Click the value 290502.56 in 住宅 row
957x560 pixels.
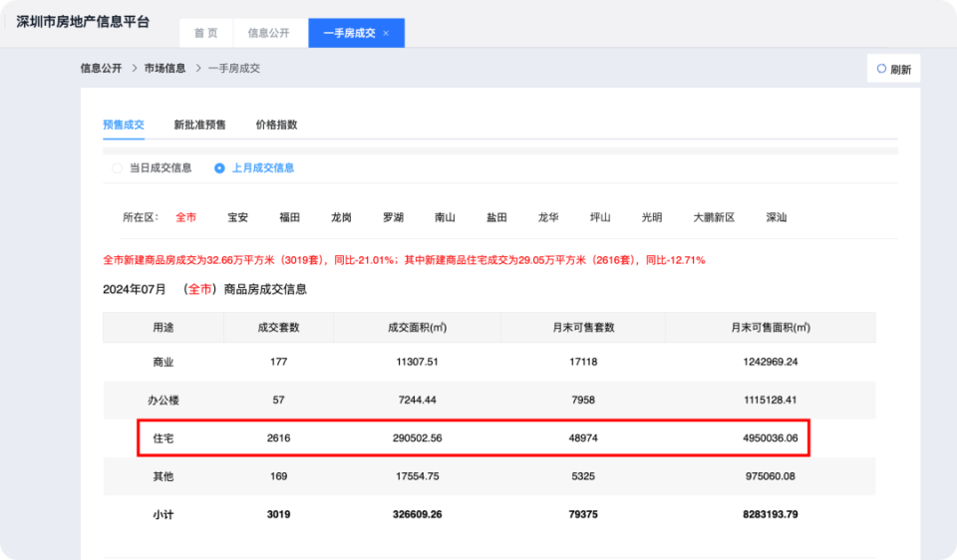(x=418, y=438)
